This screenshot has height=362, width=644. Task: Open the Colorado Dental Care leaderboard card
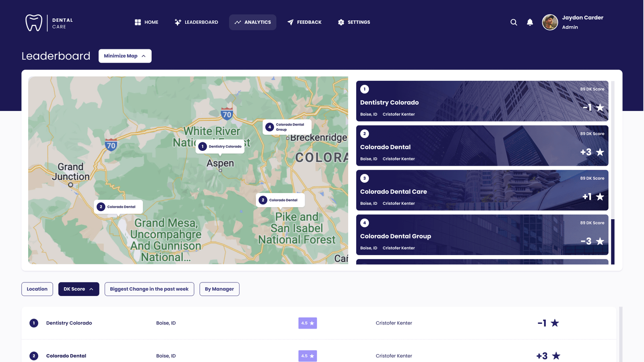coord(482,190)
